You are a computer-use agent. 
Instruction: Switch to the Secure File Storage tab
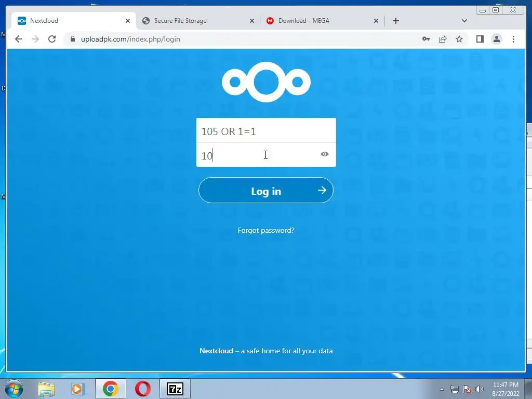[198, 21]
